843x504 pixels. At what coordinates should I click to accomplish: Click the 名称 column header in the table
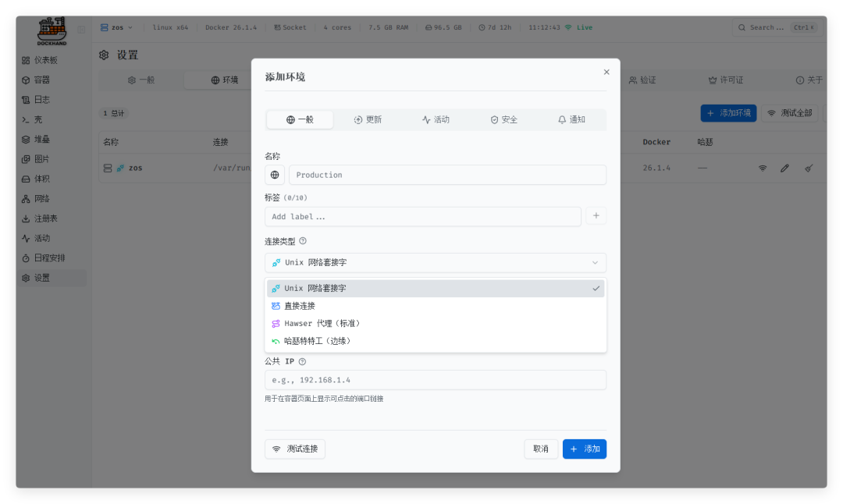(111, 142)
